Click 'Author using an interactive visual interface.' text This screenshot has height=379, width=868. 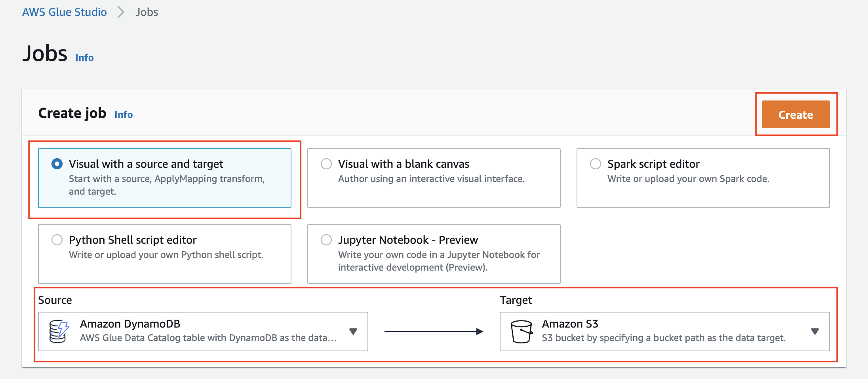pyautogui.click(x=431, y=179)
